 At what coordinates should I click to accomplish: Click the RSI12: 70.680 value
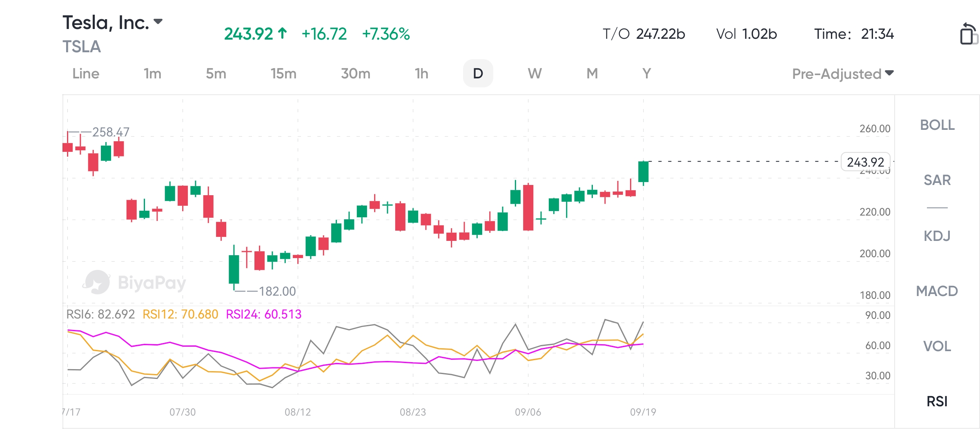pyautogui.click(x=180, y=314)
